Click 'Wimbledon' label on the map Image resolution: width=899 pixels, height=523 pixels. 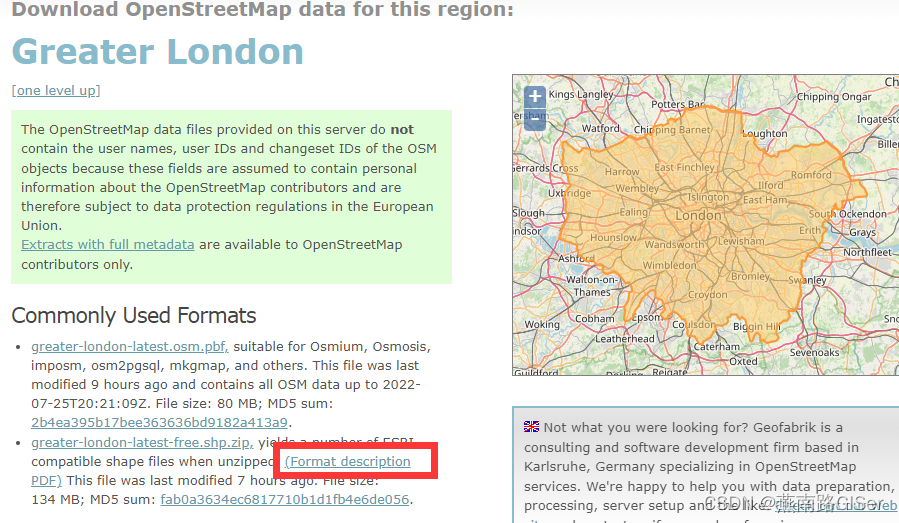click(x=670, y=266)
